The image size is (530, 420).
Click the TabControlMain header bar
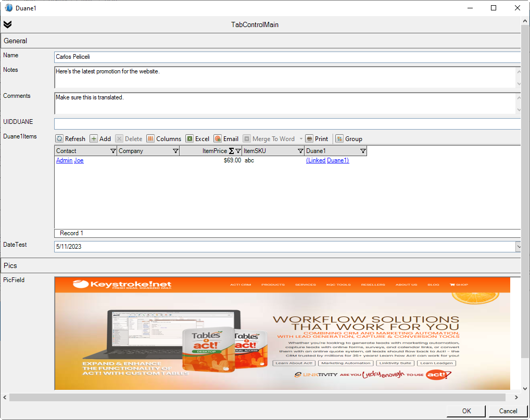(x=255, y=24)
